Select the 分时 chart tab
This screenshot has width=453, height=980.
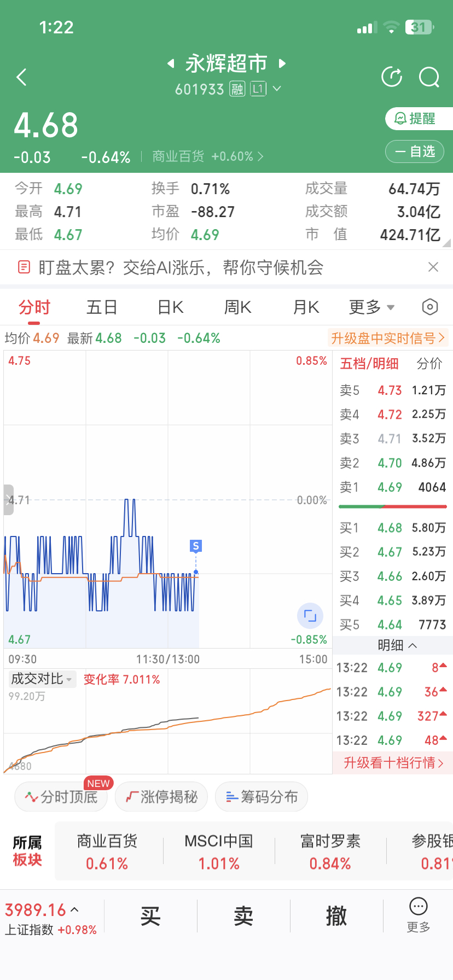point(34,307)
